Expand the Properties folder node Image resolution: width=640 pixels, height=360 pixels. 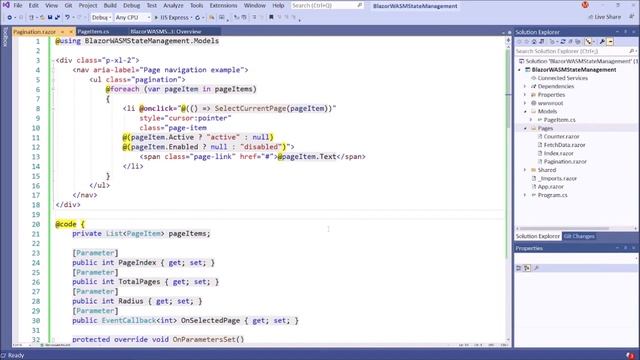pos(525,95)
